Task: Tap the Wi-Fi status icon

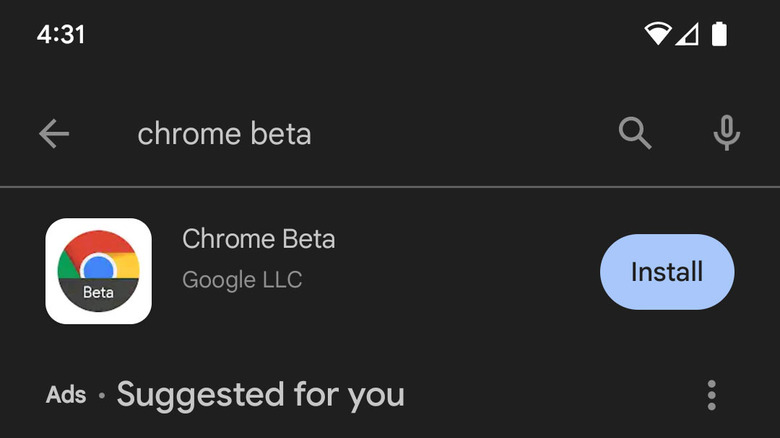Action: pos(657,34)
